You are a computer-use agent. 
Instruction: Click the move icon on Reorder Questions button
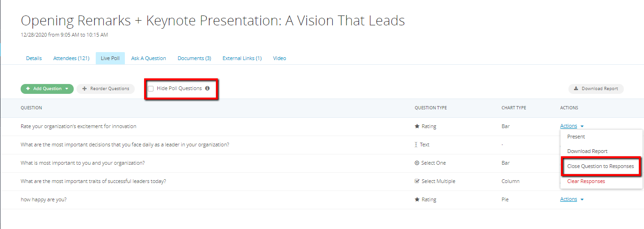point(84,89)
